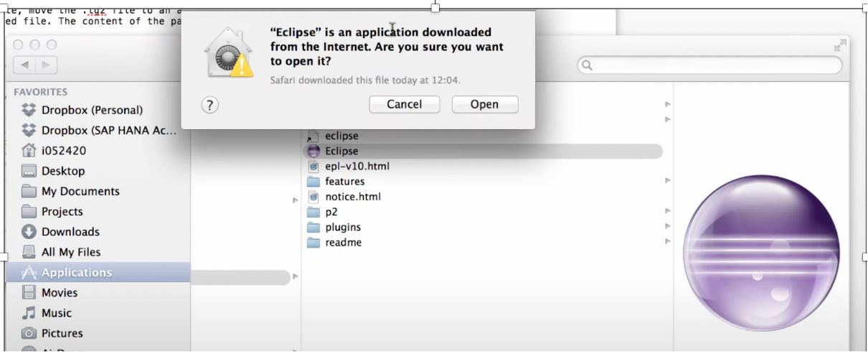Select Music in the sidebar
This screenshot has width=868, height=352.
[x=98, y=312]
